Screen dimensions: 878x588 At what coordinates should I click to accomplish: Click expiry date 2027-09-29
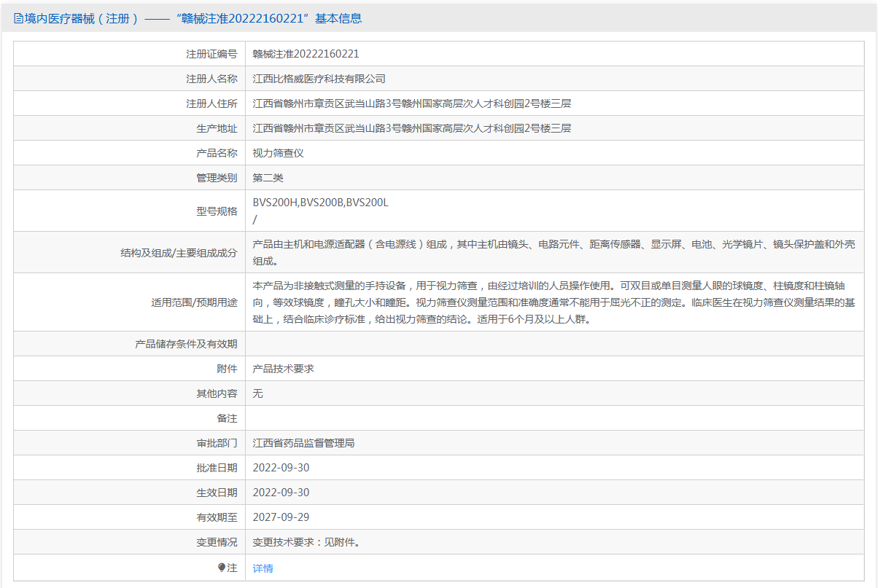[x=281, y=517]
